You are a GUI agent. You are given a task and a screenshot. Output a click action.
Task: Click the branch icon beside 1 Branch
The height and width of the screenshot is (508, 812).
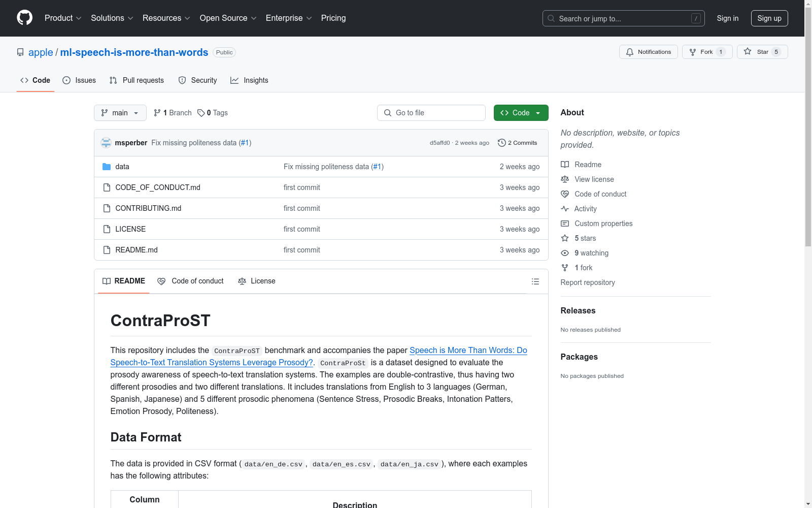click(157, 113)
